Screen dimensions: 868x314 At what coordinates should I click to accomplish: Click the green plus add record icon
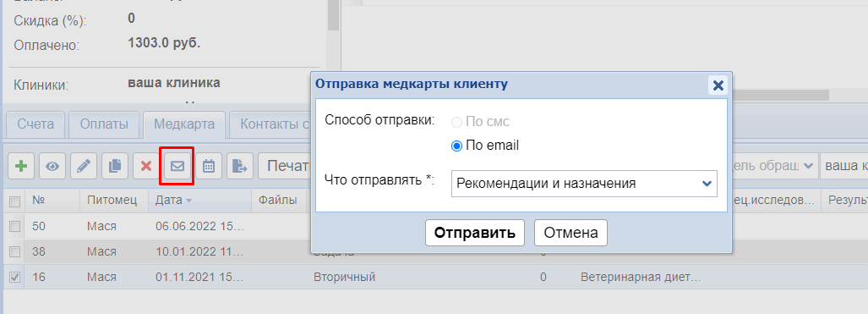[x=21, y=166]
